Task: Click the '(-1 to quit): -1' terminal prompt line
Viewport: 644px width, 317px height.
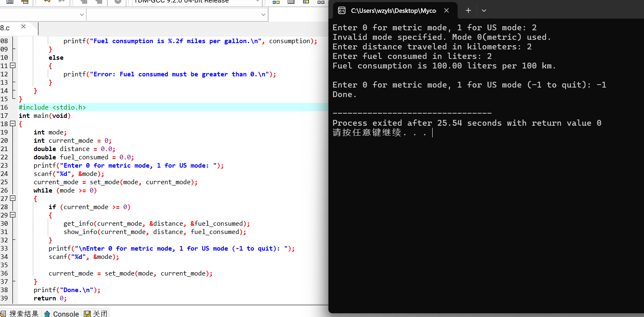Action: 469,85
